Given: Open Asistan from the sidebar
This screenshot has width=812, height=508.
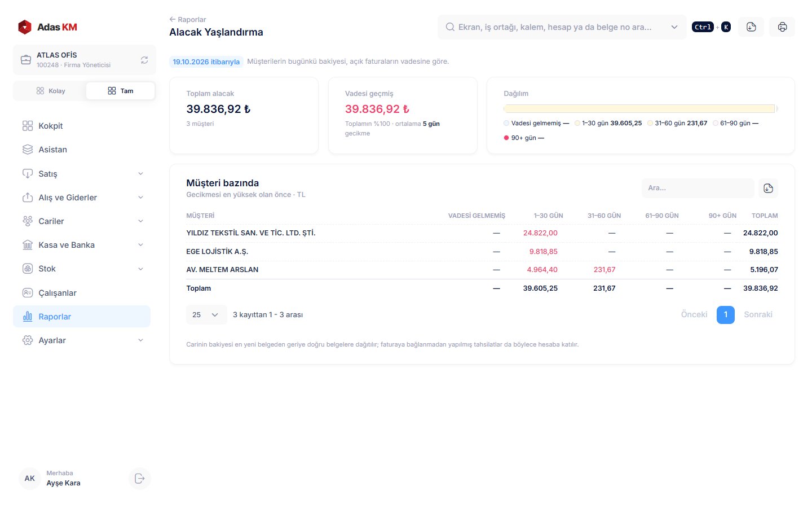Looking at the screenshot, I should click(x=82, y=150).
